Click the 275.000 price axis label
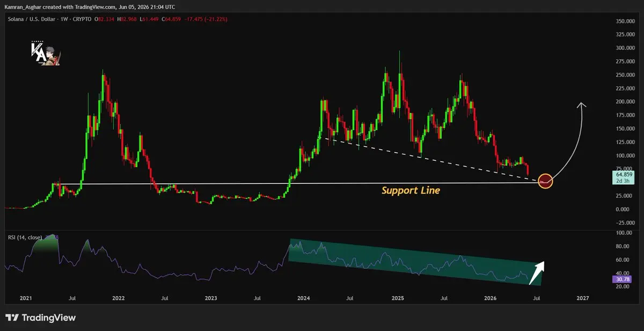This screenshot has height=331, width=644. coord(625,62)
